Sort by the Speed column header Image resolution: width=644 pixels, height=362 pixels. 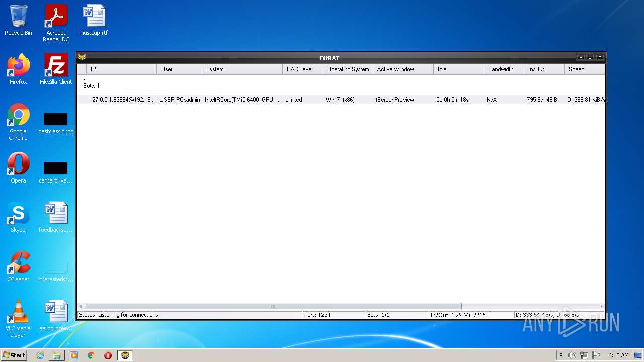coord(585,69)
